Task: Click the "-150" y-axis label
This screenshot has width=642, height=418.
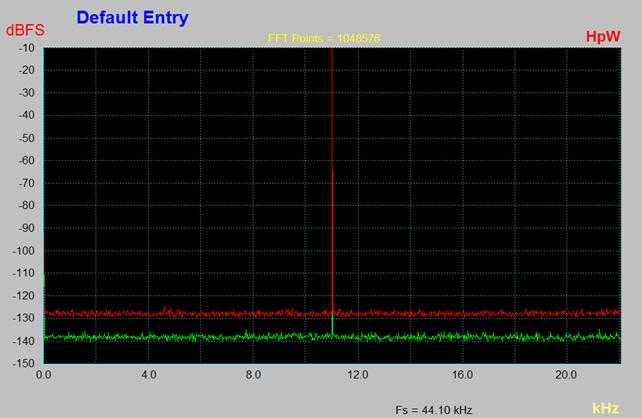Action: coord(24,363)
